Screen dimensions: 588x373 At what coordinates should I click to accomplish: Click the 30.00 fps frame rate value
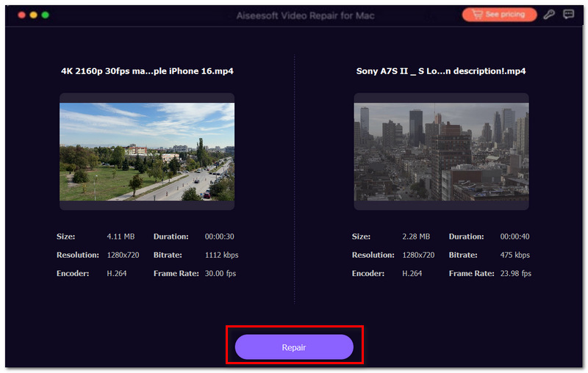pyautogui.click(x=220, y=273)
